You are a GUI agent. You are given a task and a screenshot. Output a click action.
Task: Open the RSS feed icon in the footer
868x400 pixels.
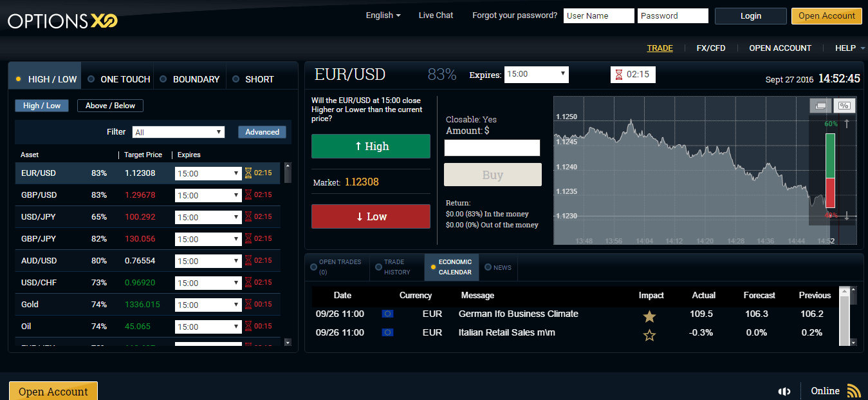[854, 390]
